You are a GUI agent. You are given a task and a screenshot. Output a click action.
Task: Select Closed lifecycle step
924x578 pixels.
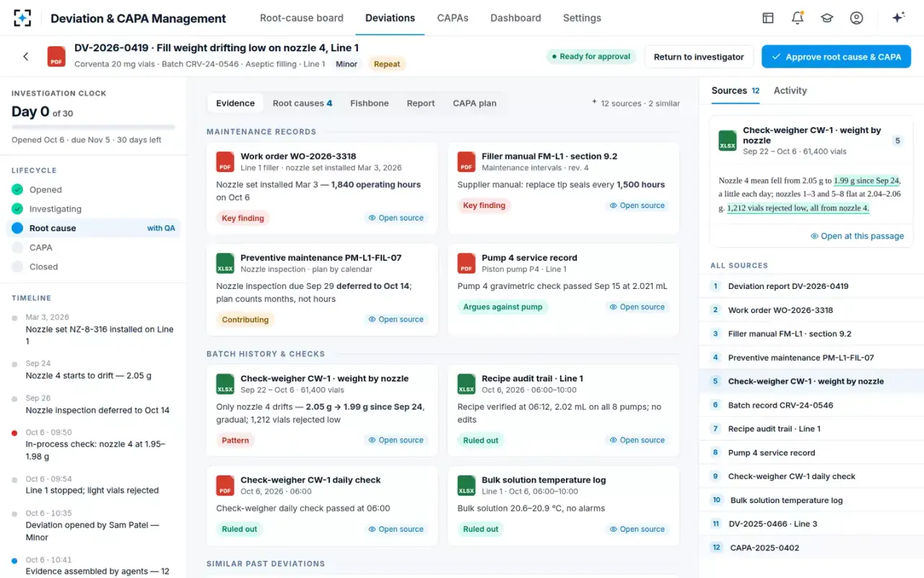[x=93, y=267]
